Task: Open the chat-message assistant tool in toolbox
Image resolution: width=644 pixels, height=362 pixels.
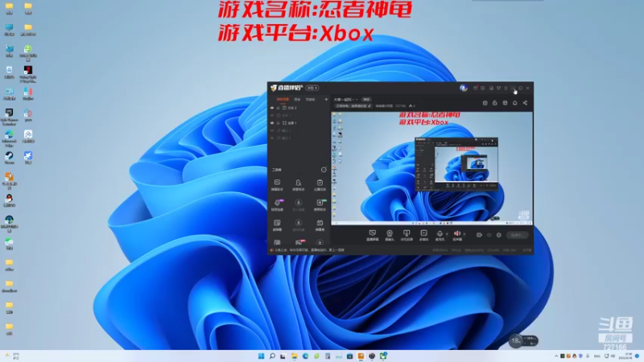Action: (277, 185)
